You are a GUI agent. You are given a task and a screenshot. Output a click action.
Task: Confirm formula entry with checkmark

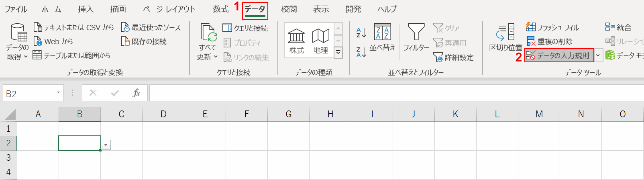[115, 93]
